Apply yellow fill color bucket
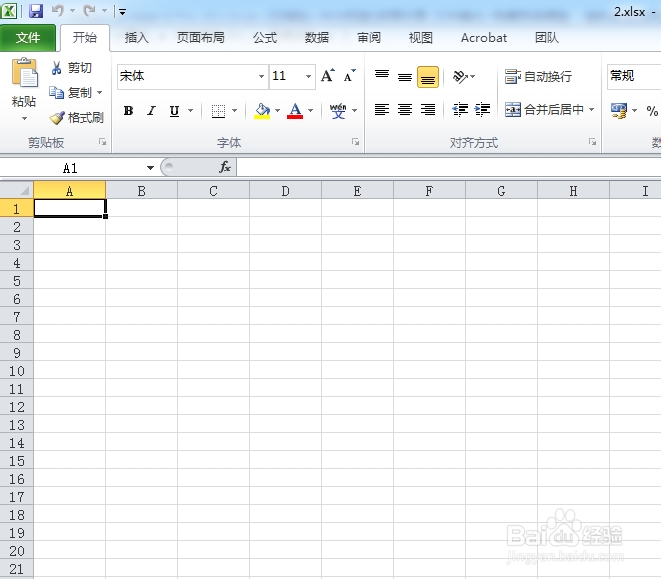This screenshot has height=579, width=661. click(x=262, y=111)
